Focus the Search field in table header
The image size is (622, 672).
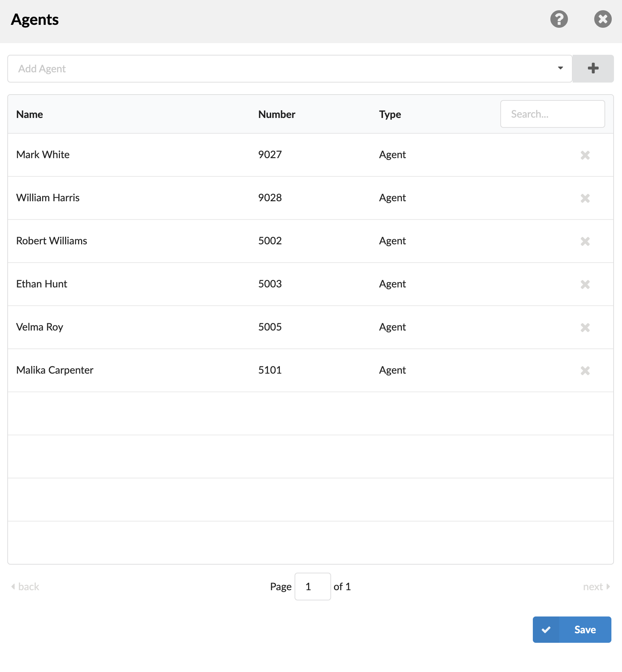552,114
